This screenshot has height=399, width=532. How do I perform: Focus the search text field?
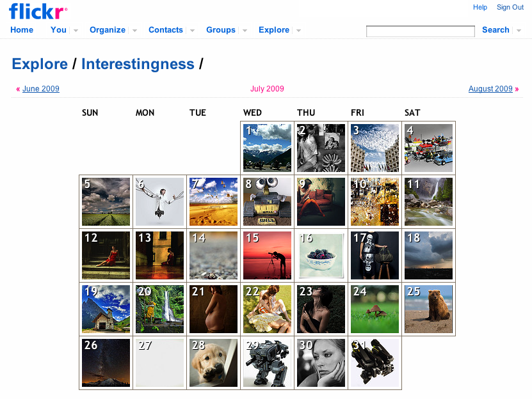[x=420, y=31]
